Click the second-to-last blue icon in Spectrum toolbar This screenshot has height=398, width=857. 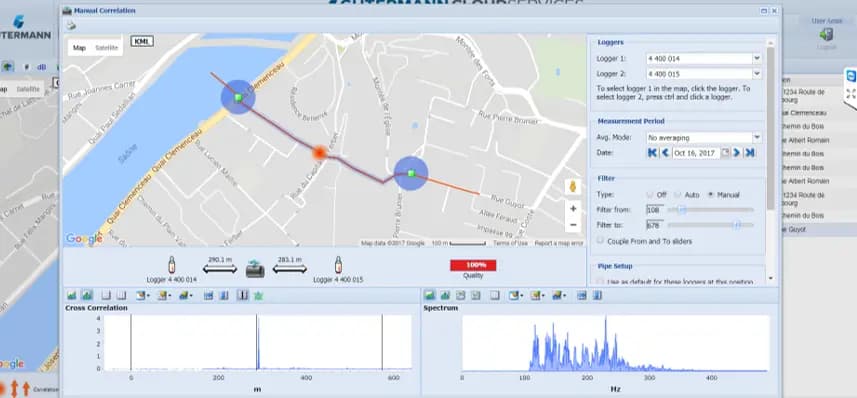[582, 295]
